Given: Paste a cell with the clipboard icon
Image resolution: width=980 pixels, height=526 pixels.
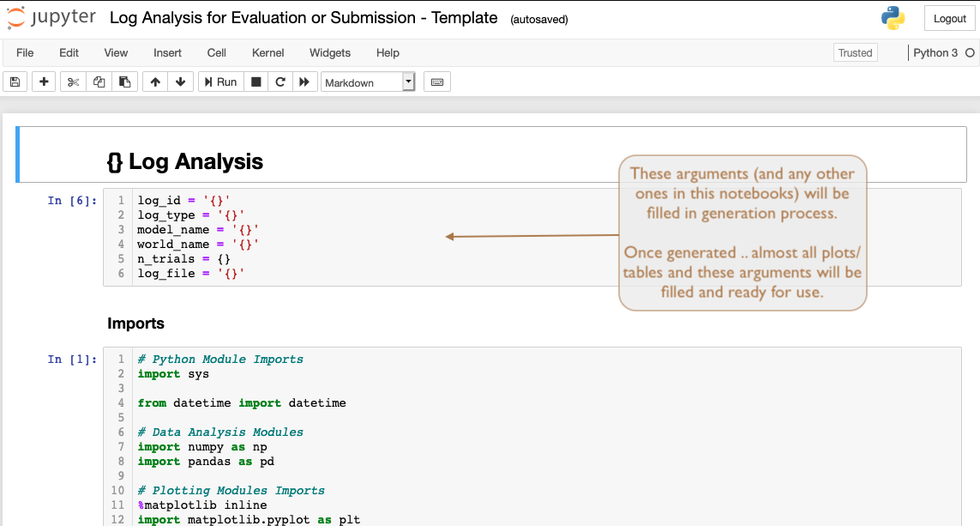Looking at the screenshot, I should click(x=123, y=81).
